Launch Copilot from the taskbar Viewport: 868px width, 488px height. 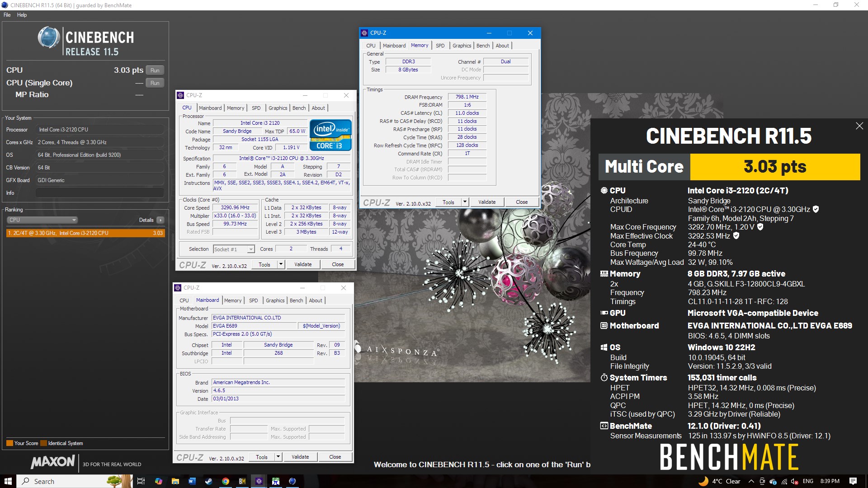pos(158,481)
